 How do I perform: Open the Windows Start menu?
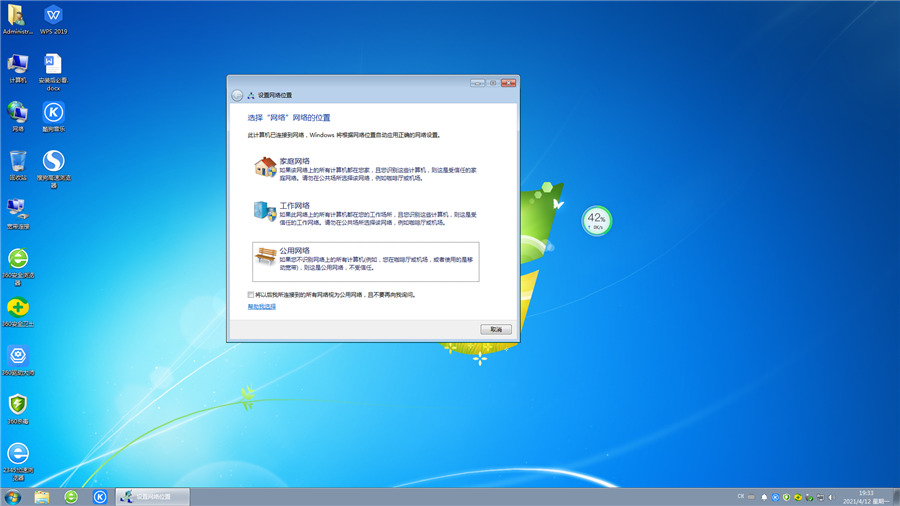(13, 496)
